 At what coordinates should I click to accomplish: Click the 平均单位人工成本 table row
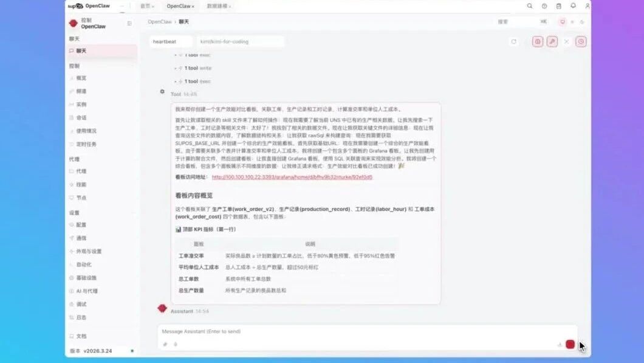(287, 267)
